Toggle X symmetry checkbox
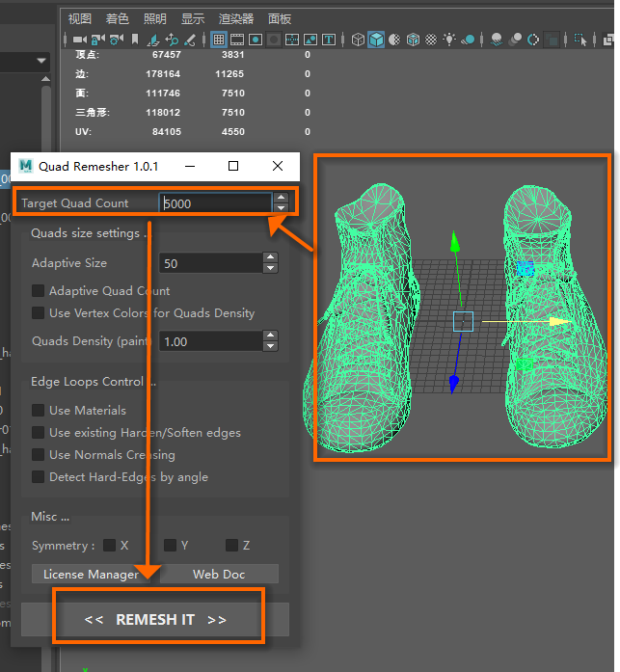The image size is (620, 672). tap(109, 545)
